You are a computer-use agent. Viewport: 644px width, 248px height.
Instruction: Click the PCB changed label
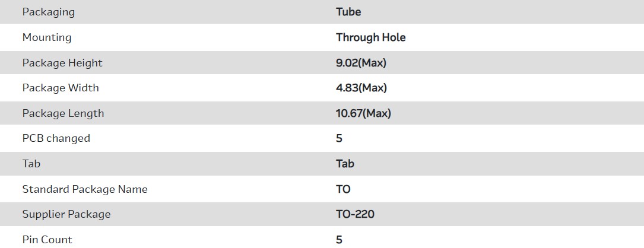[56, 138]
